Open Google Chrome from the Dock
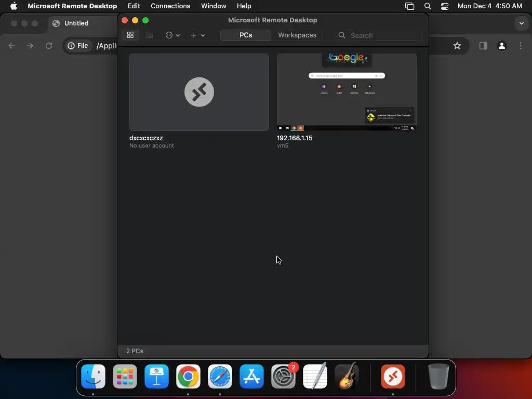 188,376
